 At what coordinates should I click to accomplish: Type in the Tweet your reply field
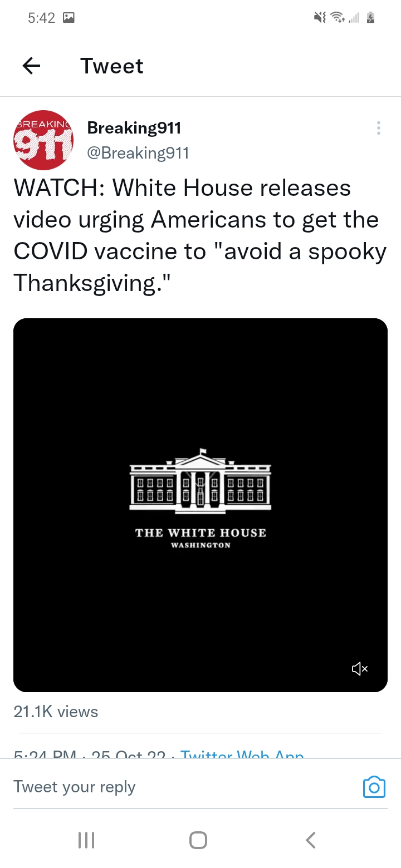point(167,787)
